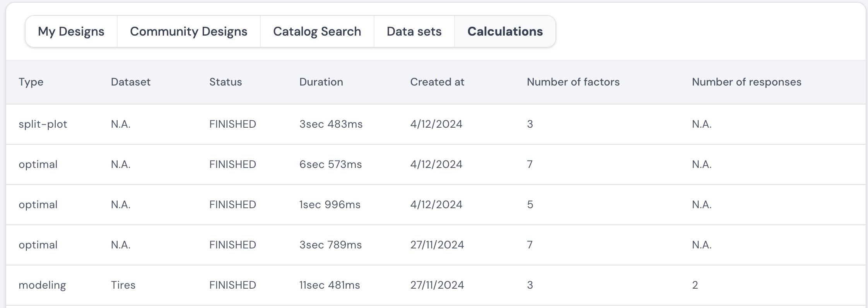Go to the Data sets tab

click(414, 31)
